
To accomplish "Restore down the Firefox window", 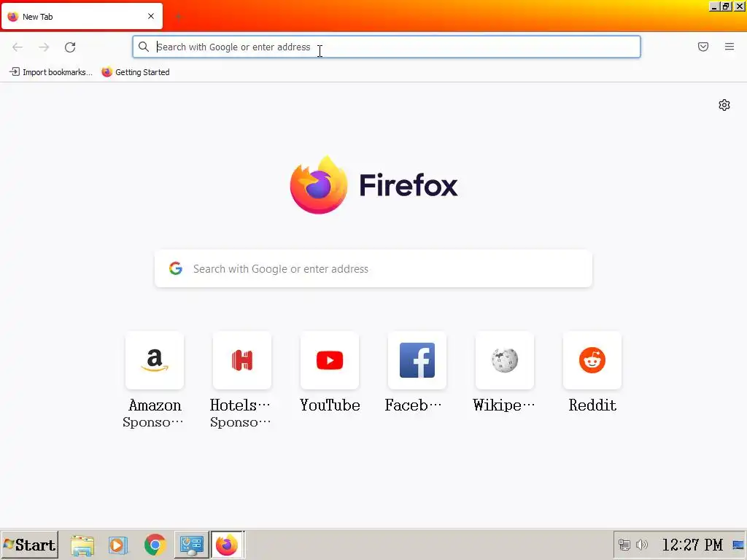I will point(726,6).
